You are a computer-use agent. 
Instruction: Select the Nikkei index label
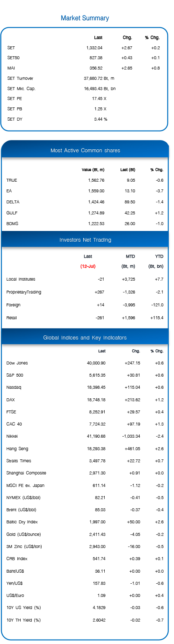[12, 436]
